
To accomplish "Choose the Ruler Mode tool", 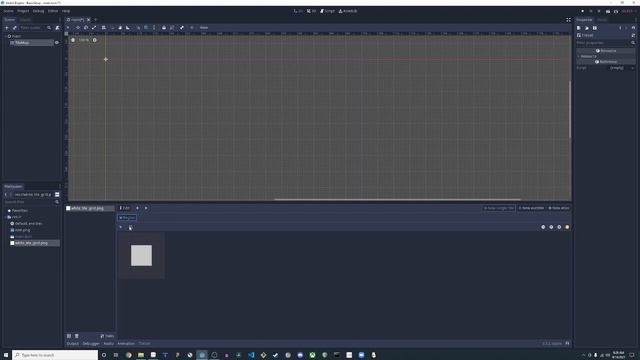I will 128,28.
